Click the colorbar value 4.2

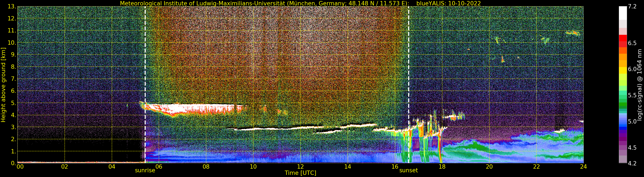[x=632, y=163]
